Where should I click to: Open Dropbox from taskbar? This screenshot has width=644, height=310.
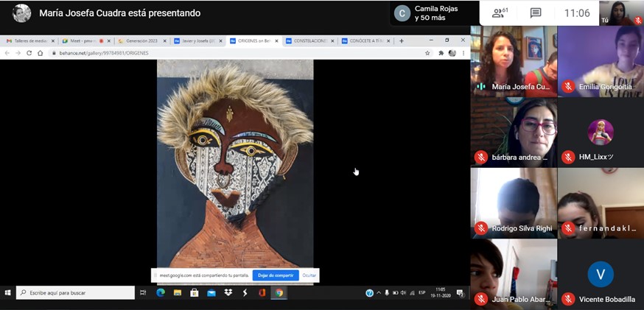point(228,293)
